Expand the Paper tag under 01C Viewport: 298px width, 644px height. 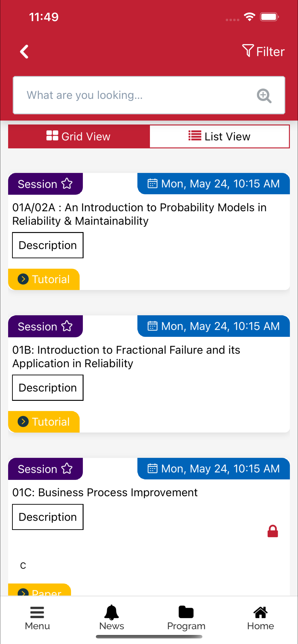(39, 590)
